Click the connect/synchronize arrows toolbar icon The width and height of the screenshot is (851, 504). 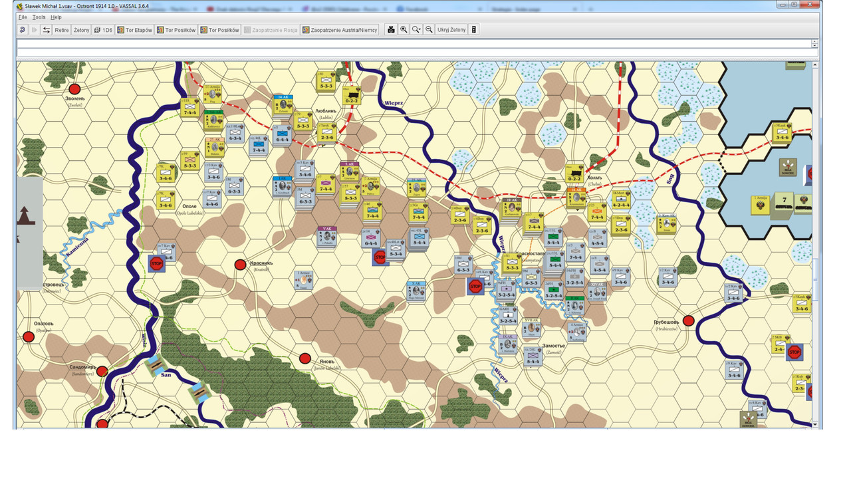[47, 30]
